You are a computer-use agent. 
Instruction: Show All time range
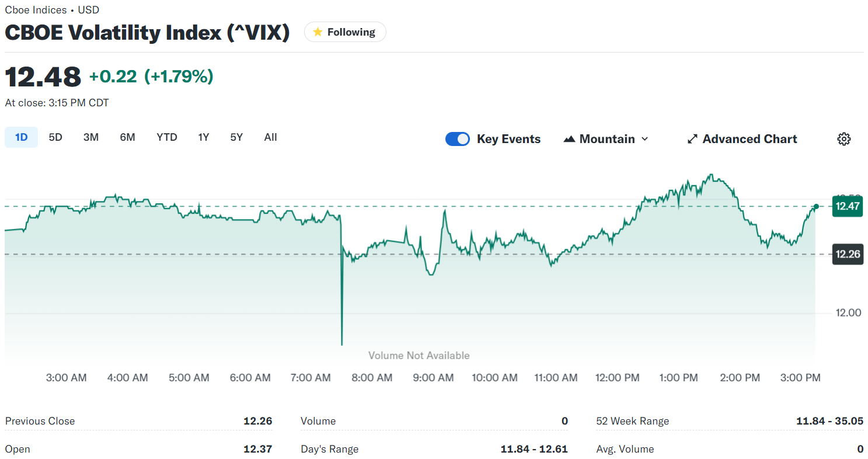(x=270, y=137)
